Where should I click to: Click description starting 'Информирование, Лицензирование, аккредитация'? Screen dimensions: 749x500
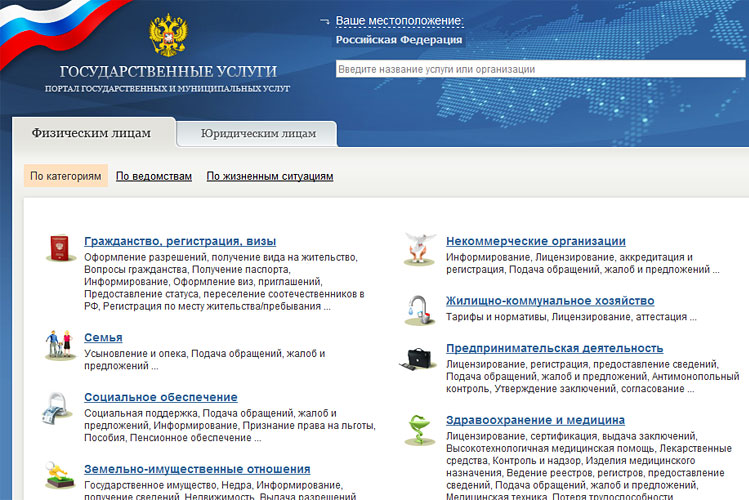583,263
